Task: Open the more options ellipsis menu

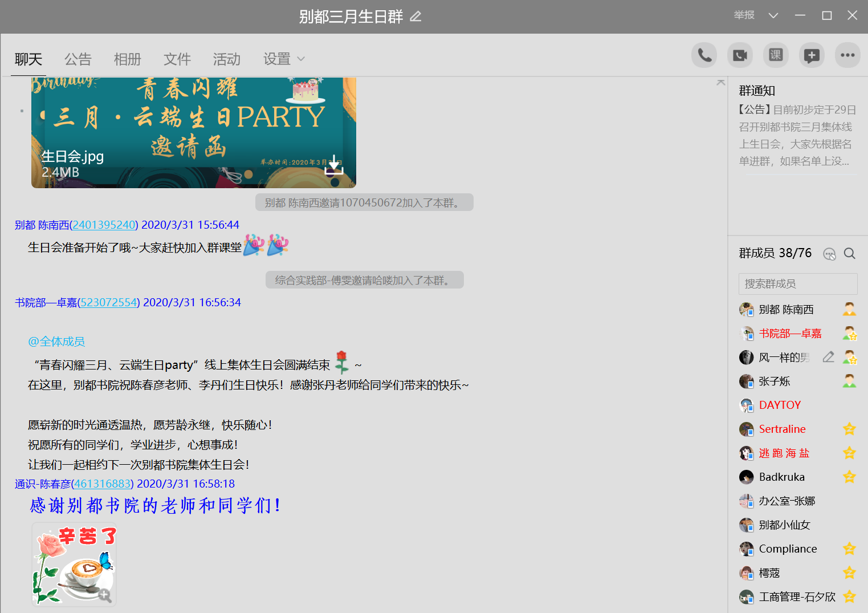Action: tap(847, 55)
